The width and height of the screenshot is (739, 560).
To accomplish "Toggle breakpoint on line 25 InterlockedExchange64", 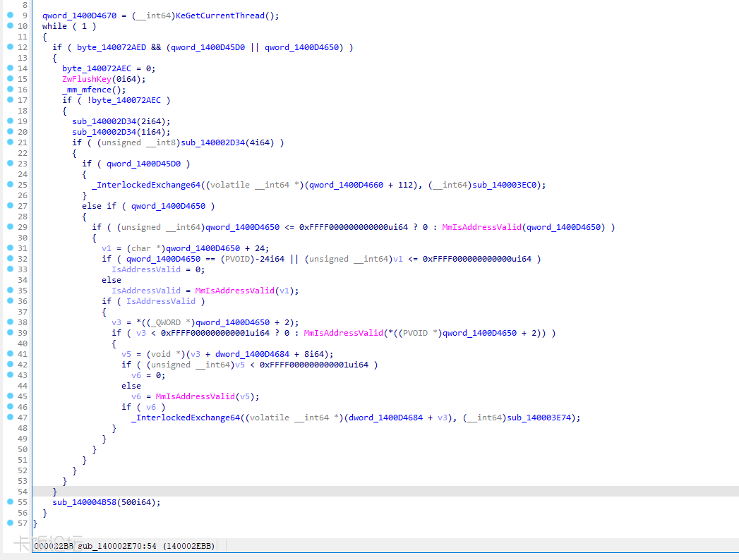I will click(9, 185).
